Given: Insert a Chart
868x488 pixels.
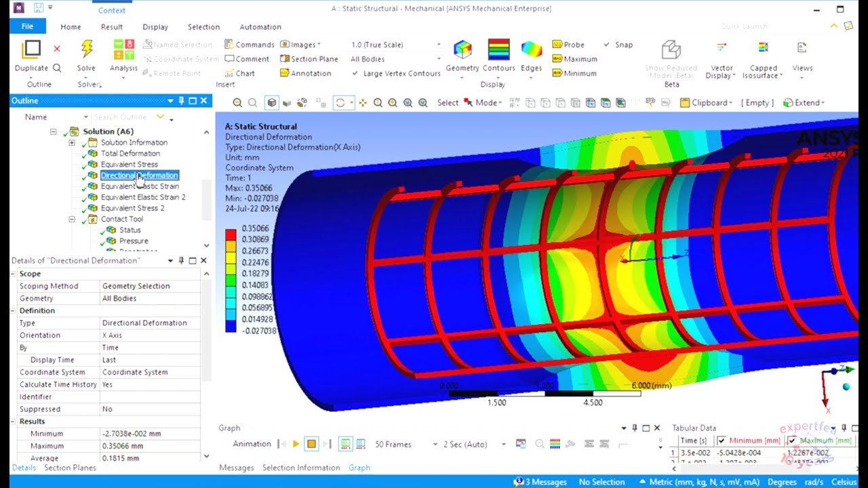Looking at the screenshot, I should 239,73.
